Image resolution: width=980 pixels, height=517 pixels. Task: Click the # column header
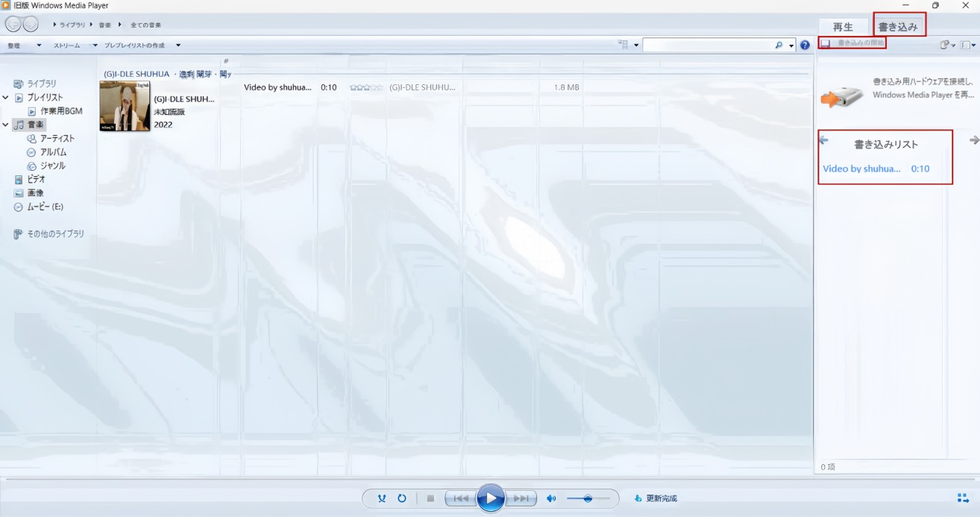click(226, 61)
